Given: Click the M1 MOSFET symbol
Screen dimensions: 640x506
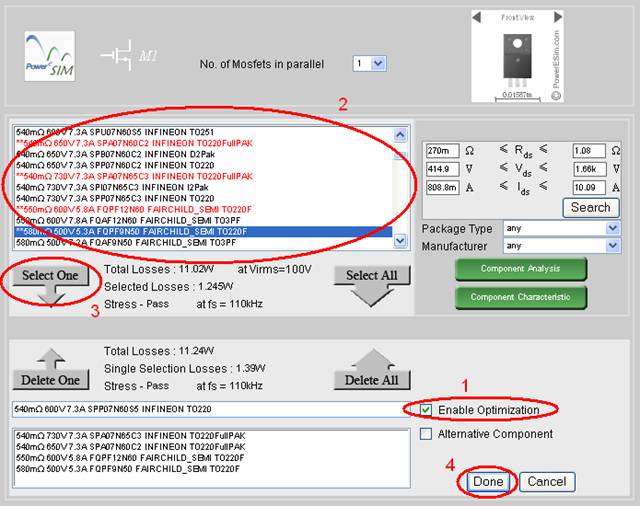Looking at the screenshot, I should (x=129, y=55).
